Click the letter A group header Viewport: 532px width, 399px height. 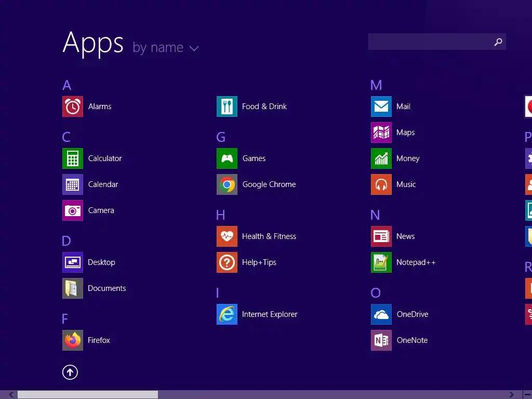click(x=67, y=85)
